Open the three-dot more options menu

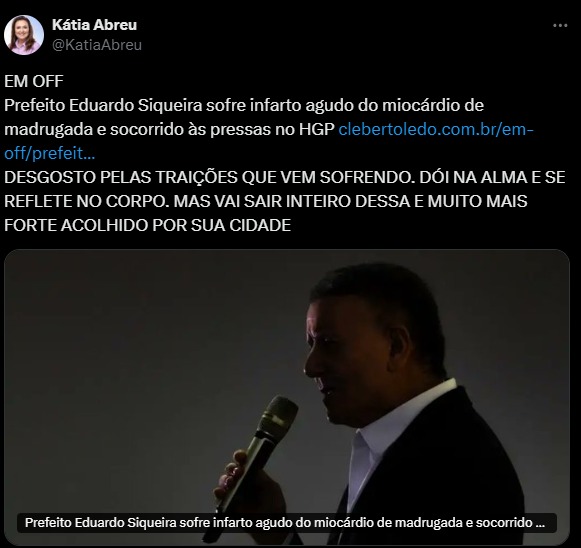tap(560, 25)
